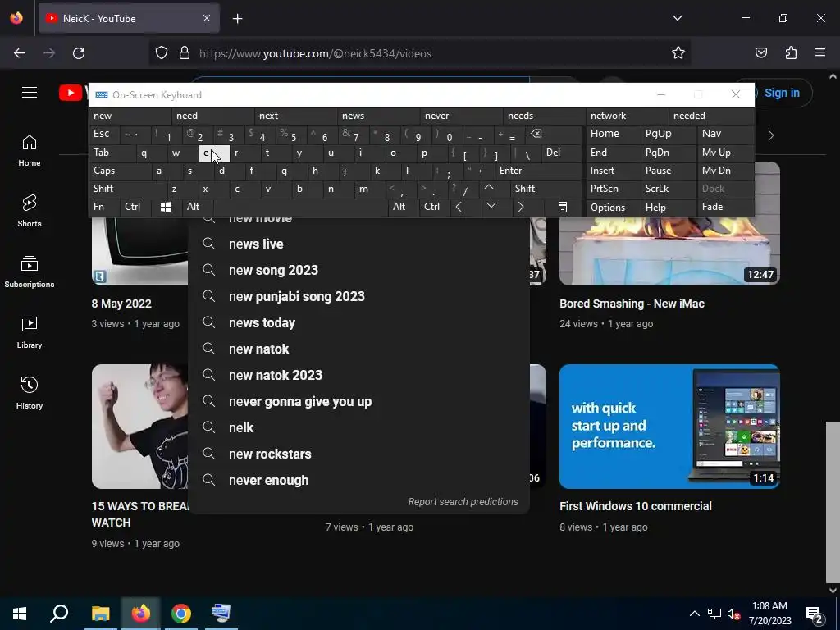
Task: Bookmark this page with star icon
Action: [678, 53]
